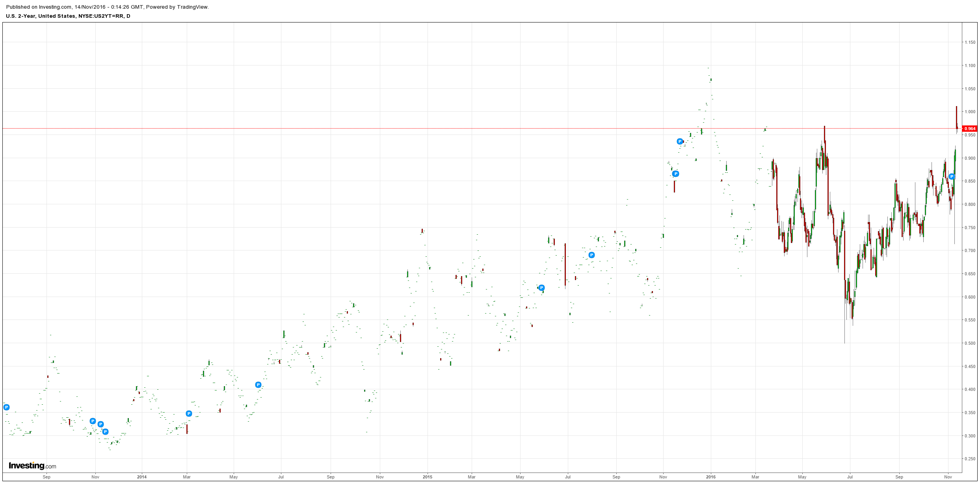Click the 2015 label on time axis
The image size is (980, 482).
(x=428, y=477)
